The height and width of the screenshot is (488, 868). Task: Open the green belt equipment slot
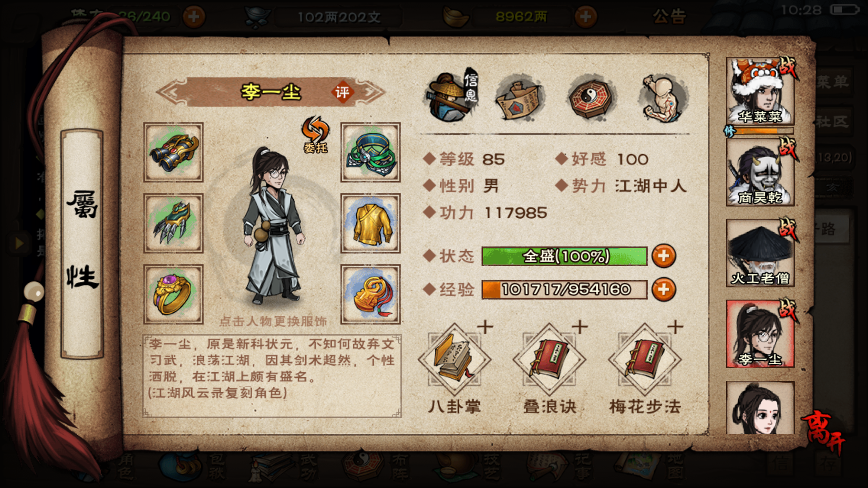pyautogui.click(x=370, y=152)
